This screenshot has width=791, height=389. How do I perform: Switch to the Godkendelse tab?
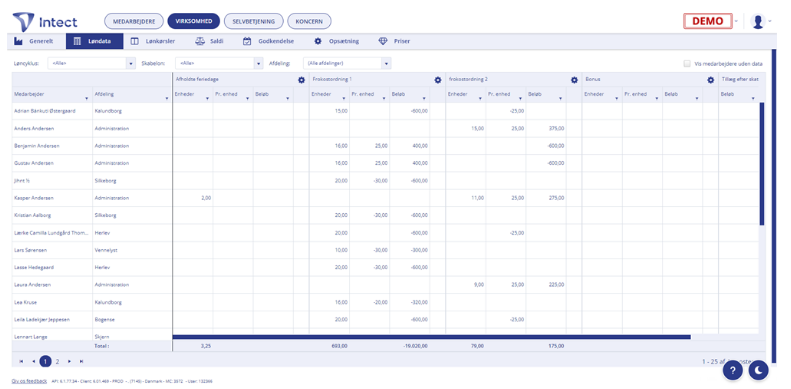pos(269,41)
